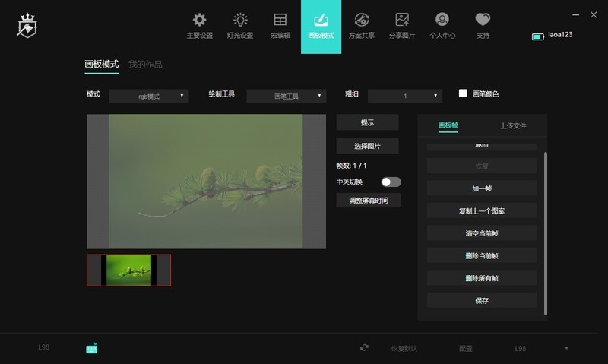Open 灯光设置 light bulb icon

(x=240, y=20)
